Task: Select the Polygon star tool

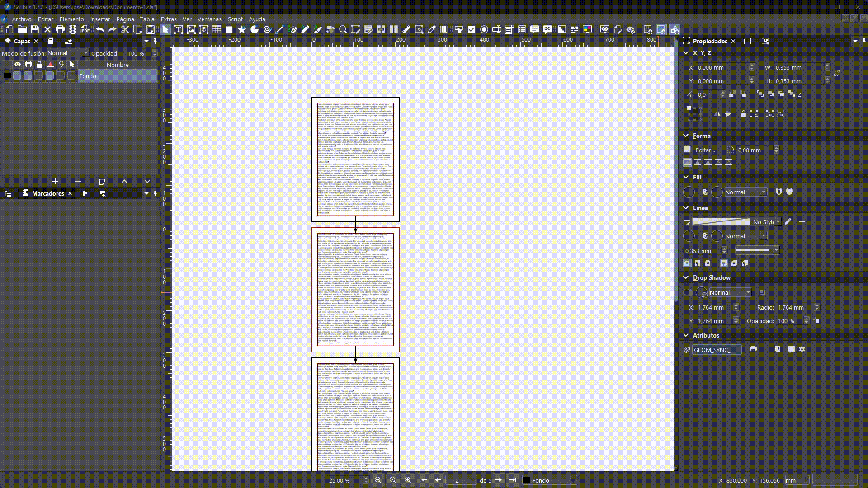Action: click(242, 30)
